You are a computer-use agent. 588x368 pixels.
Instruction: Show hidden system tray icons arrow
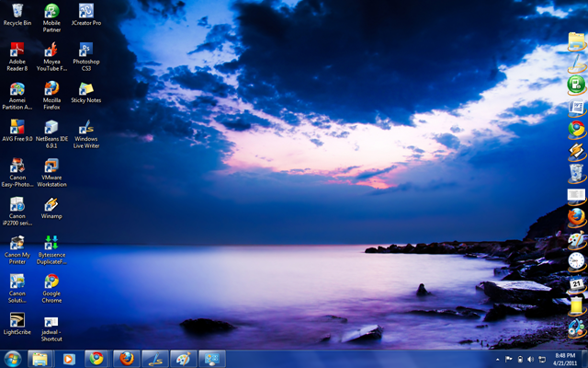pyautogui.click(x=497, y=360)
